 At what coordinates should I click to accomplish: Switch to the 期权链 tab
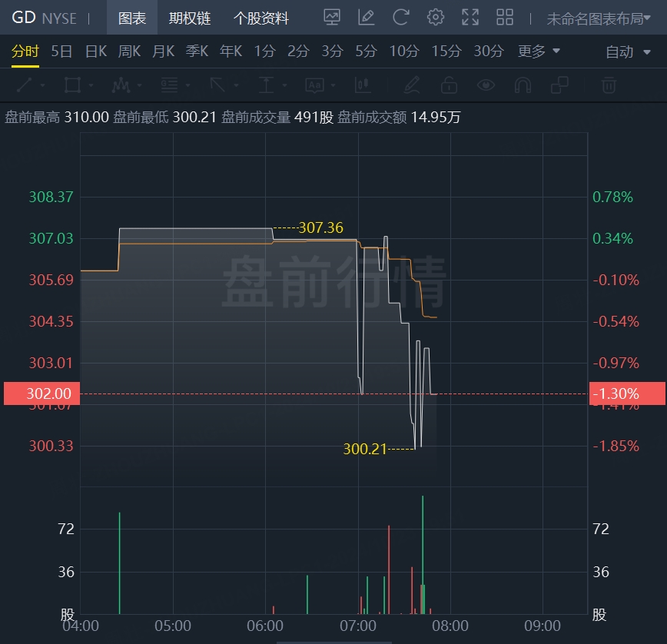[190, 18]
